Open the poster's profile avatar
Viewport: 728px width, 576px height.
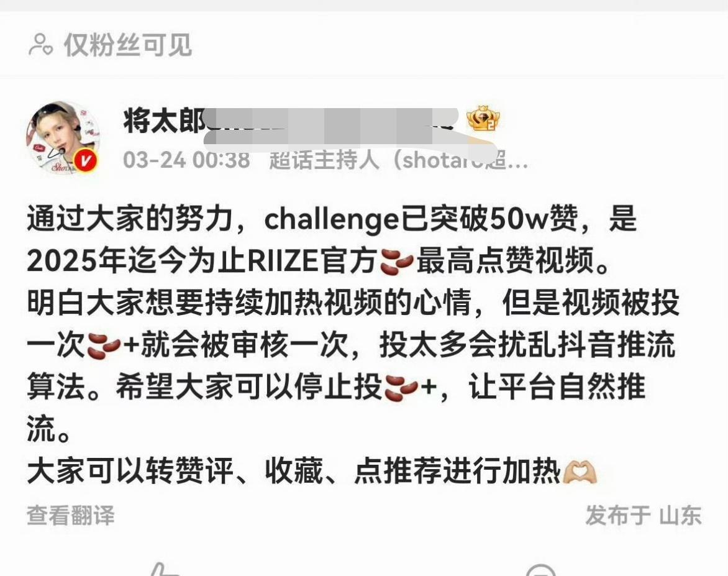(x=63, y=137)
